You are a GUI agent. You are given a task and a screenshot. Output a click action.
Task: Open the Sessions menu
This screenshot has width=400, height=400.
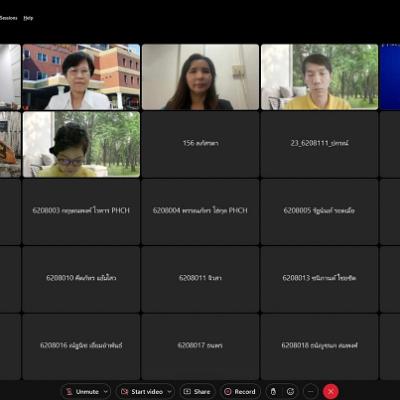pos(8,18)
